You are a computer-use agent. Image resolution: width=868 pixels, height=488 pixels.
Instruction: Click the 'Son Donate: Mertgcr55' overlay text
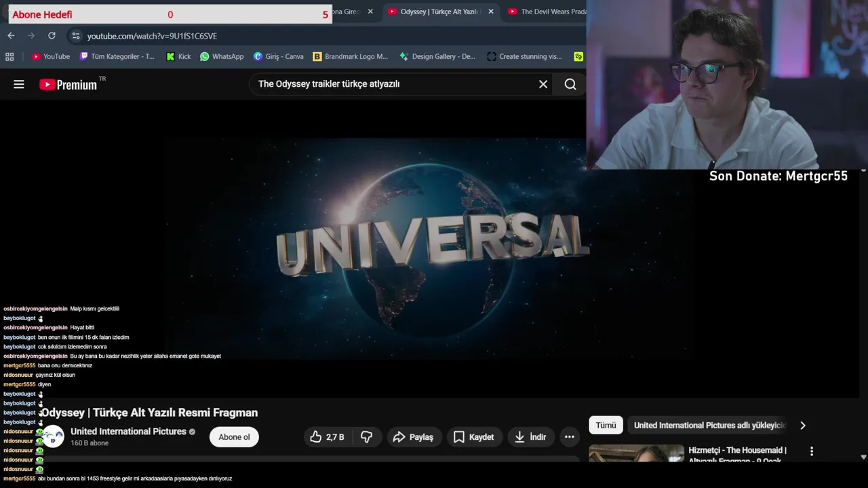point(778,176)
